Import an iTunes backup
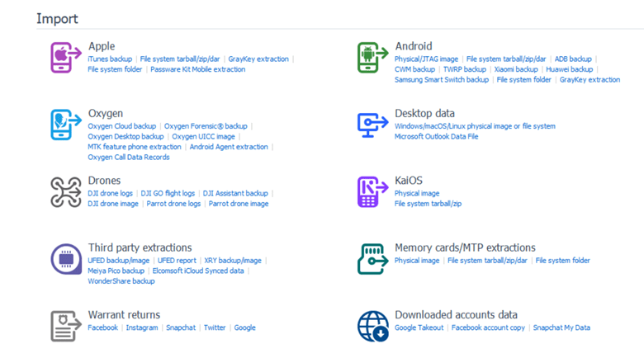The height and width of the screenshot is (358, 644). tap(110, 59)
